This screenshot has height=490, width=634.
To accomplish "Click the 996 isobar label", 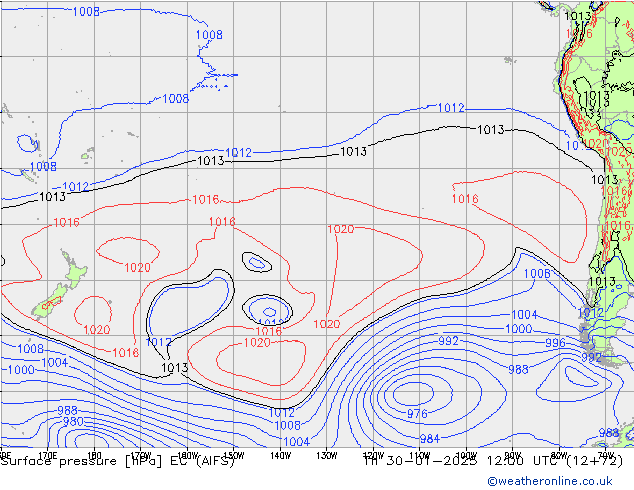I will 555,343.
